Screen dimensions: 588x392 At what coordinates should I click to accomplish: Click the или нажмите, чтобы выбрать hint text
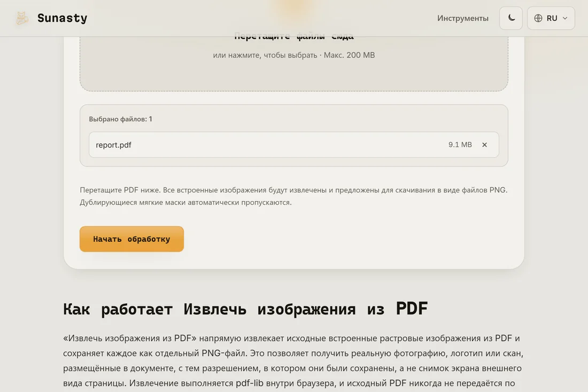pyautogui.click(x=293, y=55)
